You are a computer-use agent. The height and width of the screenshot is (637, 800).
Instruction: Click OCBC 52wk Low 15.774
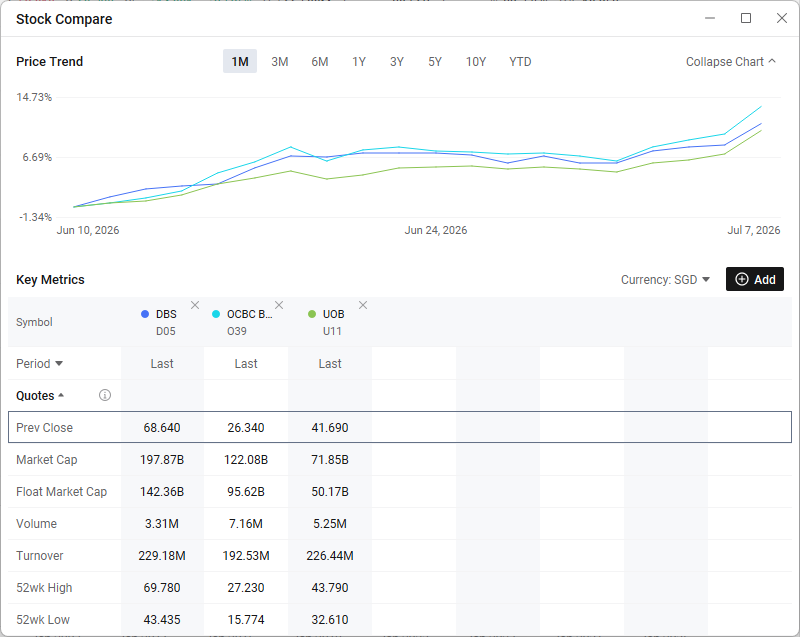[x=246, y=620]
